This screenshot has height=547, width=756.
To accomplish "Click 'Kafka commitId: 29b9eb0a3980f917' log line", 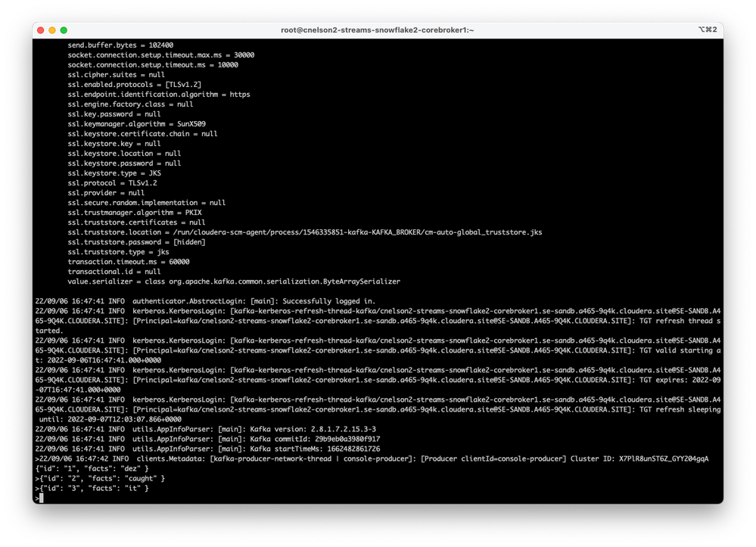I will coord(207,439).
